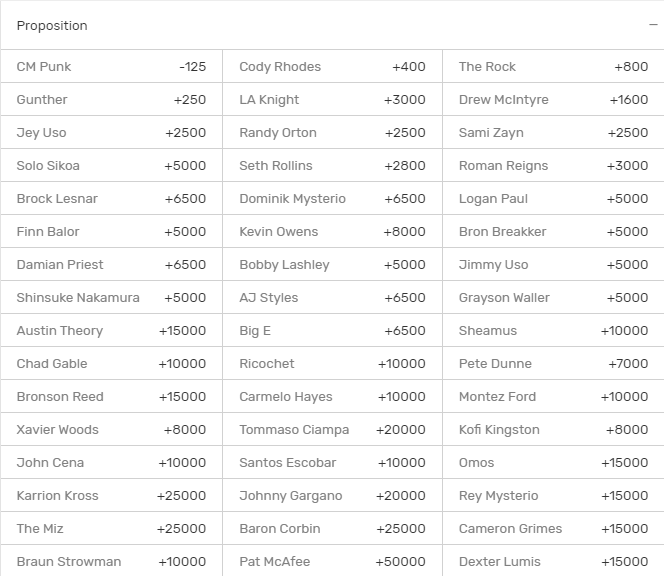Click Pat McAfee +50000 selection

click(x=332, y=561)
